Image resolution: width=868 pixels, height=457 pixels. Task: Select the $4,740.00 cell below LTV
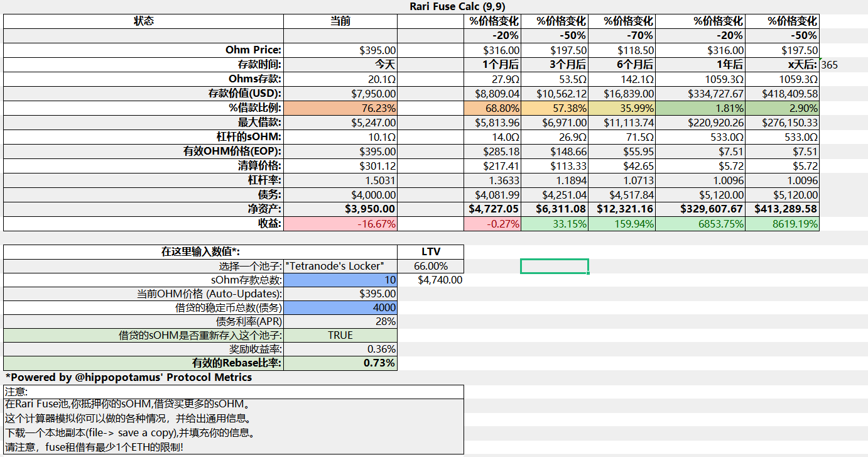pyautogui.click(x=431, y=280)
